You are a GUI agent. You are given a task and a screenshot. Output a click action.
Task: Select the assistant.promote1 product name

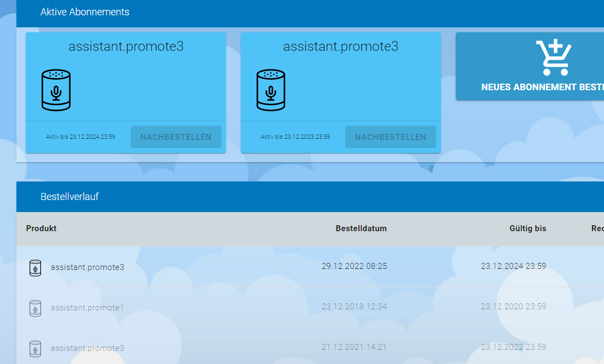point(88,308)
